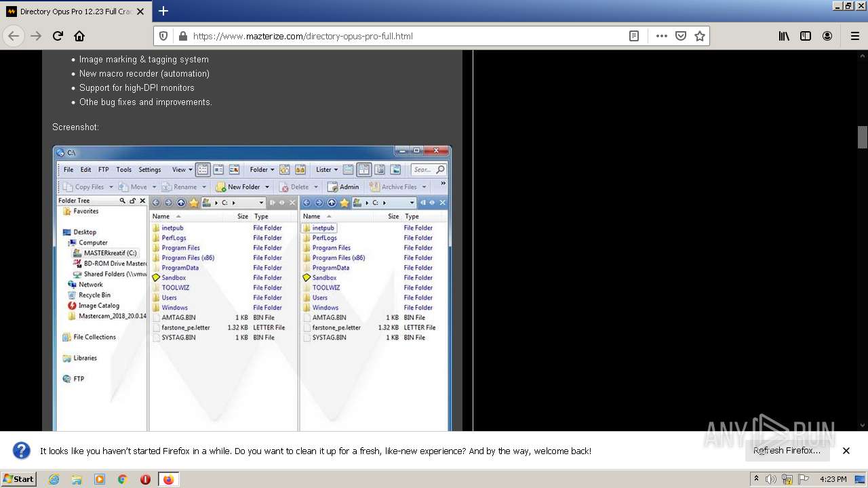The height and width of the screenshot is (488, 868).
Task: Open the Firefox Account icon
Action: (x=827, y=36)
